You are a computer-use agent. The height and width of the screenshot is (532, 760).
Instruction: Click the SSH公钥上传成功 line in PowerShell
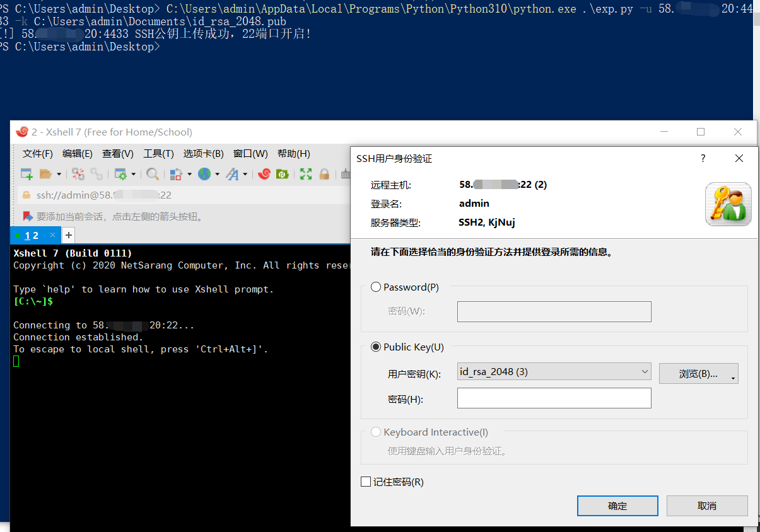pos(155,34)
